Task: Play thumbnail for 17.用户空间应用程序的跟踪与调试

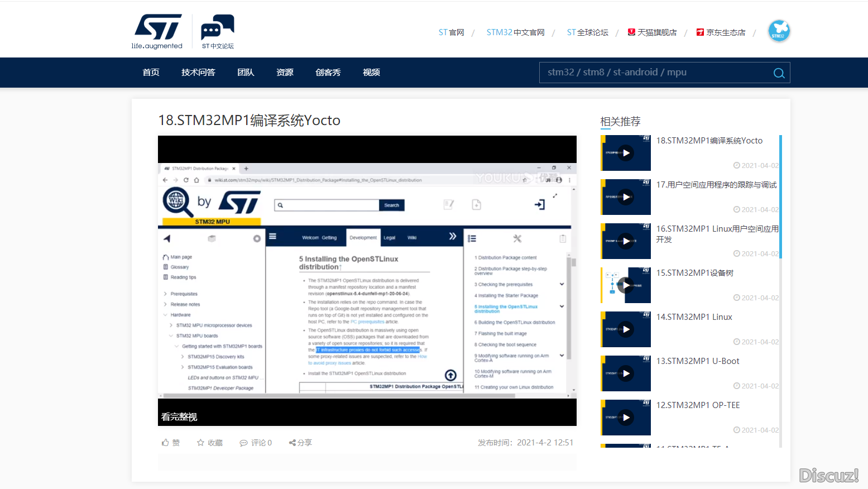Action: (x=626, y=197)
